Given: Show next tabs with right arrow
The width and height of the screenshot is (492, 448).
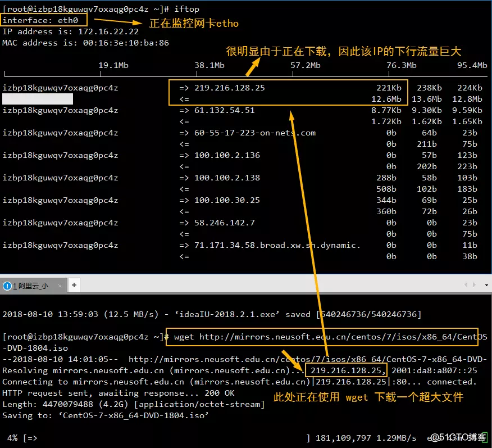Looking at the screenshot, I should pyautogui.click(x=474, y=285).
